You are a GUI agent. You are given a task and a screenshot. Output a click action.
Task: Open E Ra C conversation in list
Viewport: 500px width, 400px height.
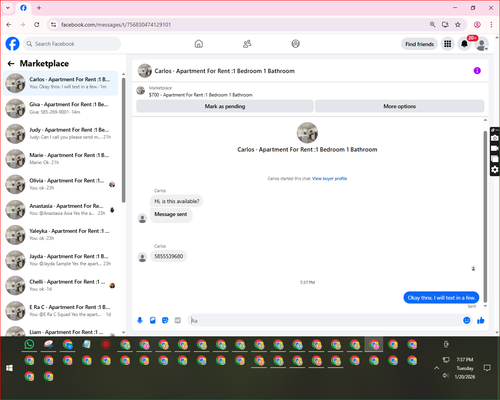click(x=61, y=311)
